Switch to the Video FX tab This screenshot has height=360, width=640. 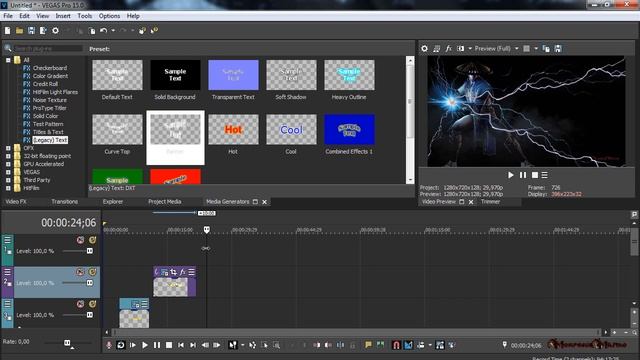(x=16, y=202)
